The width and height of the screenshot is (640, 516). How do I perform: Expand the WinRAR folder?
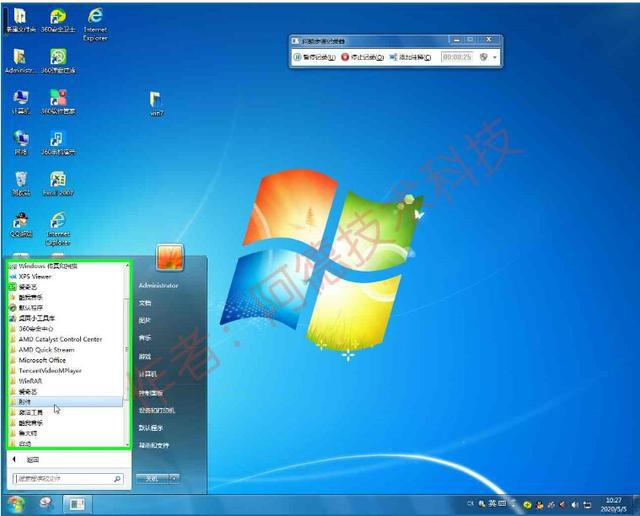(66, 381)
